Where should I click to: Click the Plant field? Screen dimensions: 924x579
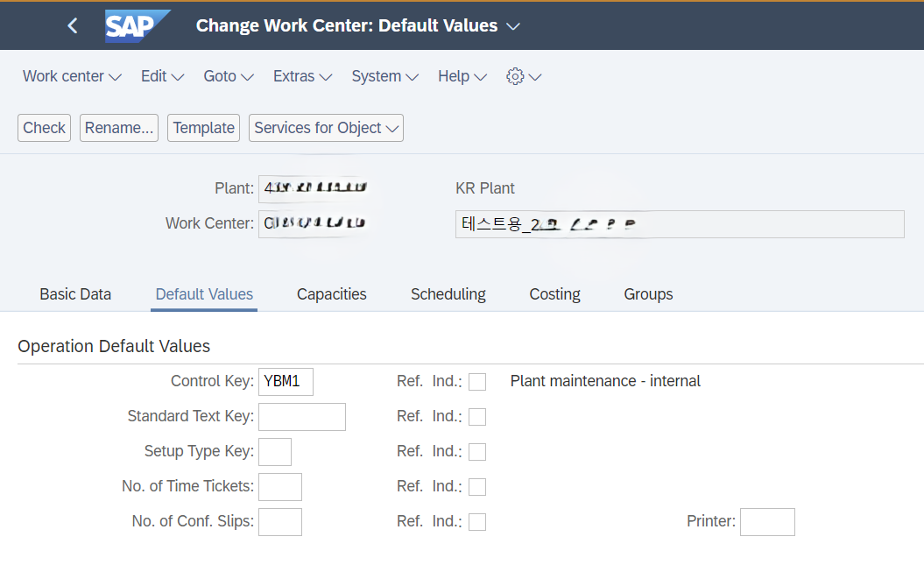point(314,188)
